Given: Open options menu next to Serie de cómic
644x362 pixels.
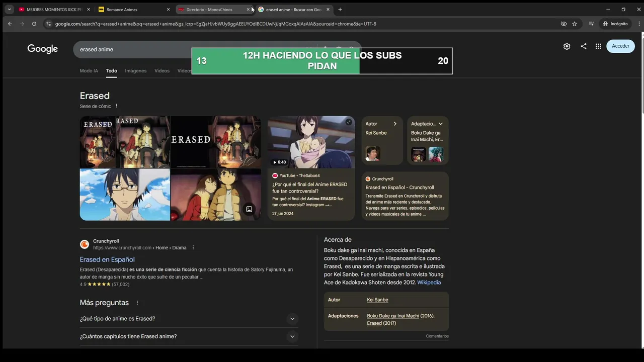Looking at the screenshot, I should click(x=116, y=106).
